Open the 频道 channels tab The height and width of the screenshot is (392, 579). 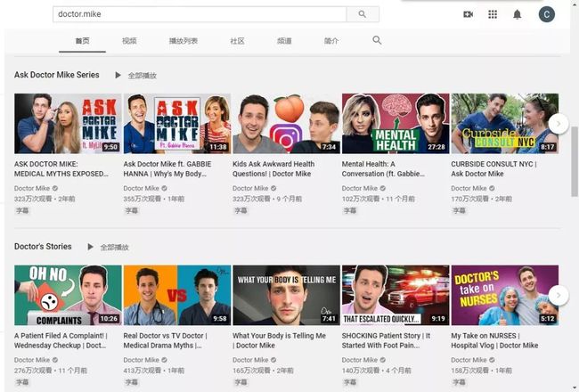tap(284, 41)
